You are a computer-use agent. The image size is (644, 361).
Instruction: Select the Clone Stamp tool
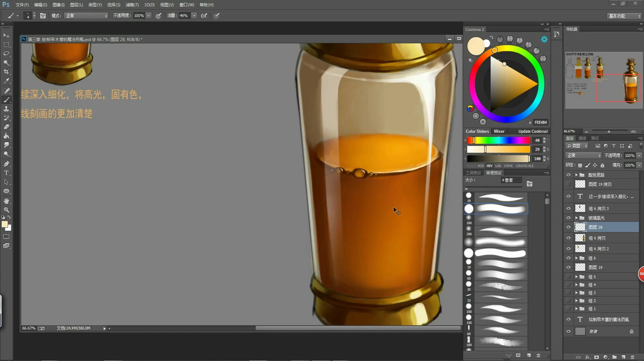point(6,109)
